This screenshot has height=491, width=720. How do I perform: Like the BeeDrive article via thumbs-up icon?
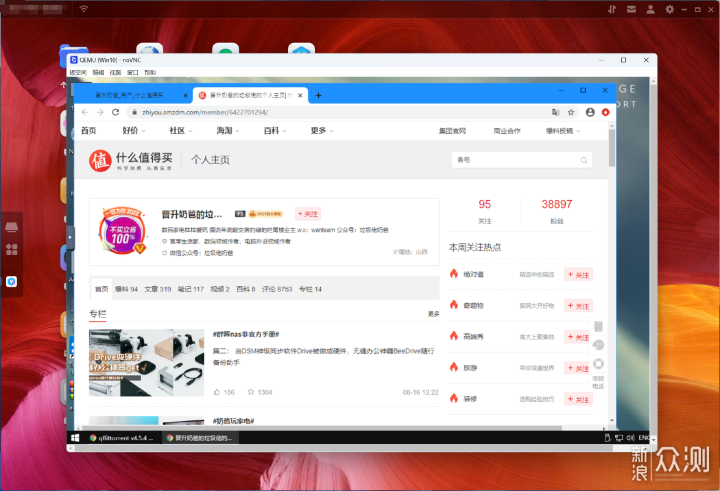tap(216, 392)
